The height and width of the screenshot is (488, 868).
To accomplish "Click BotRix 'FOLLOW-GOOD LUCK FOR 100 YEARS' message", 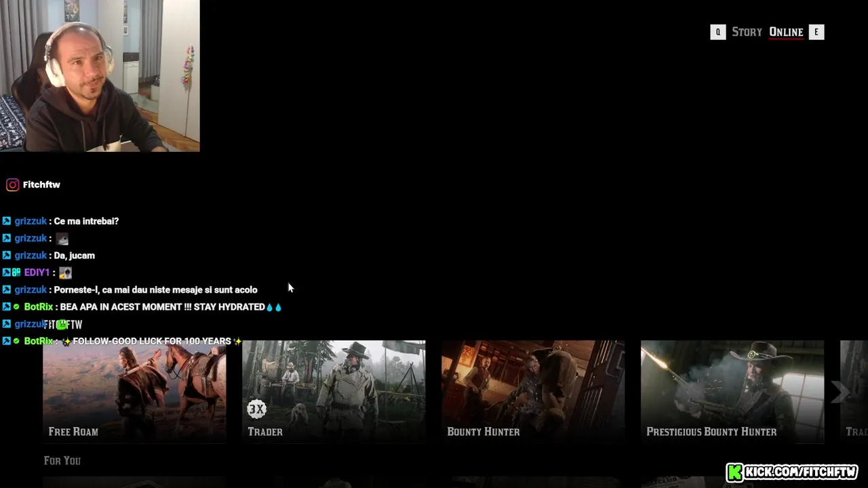I will tap(152, 341).
